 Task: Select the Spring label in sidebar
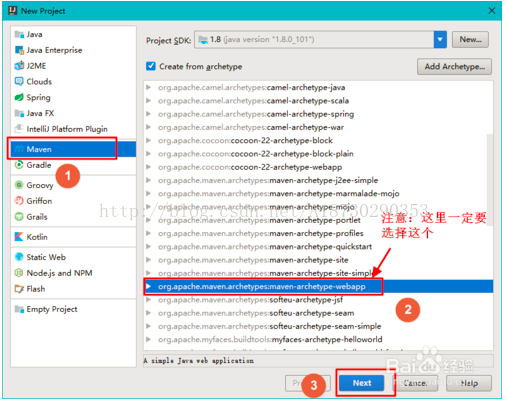[x=39, y=97]
